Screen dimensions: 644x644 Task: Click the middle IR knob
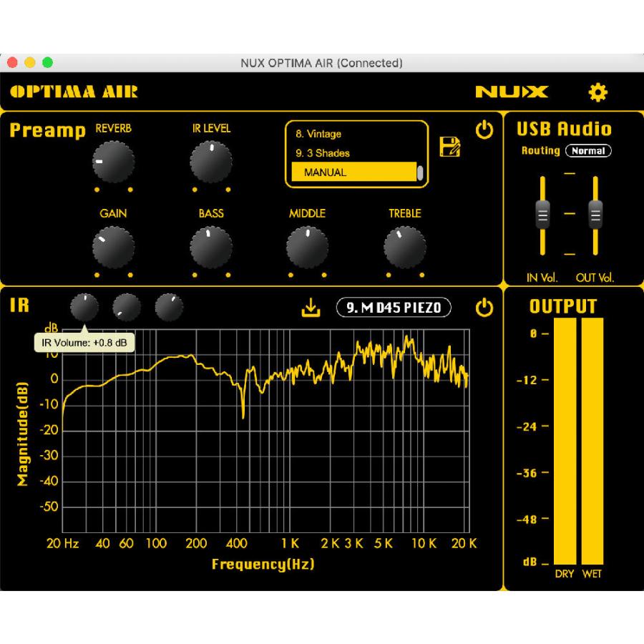point(127,307)
